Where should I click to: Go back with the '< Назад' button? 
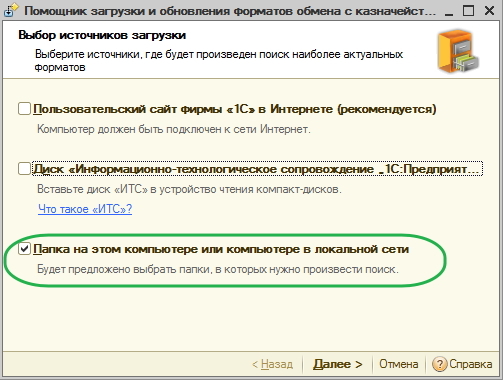[x=273, y=364]
